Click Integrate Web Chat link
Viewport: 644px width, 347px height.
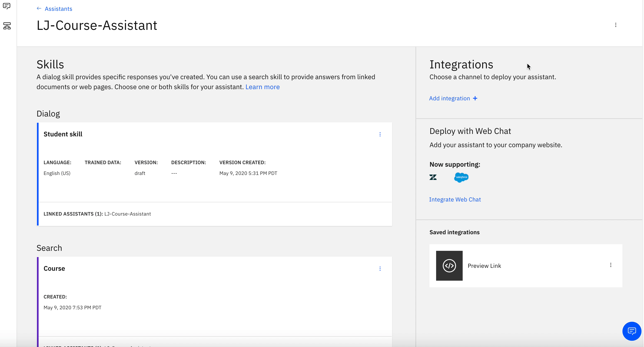[x=455, y=200]
